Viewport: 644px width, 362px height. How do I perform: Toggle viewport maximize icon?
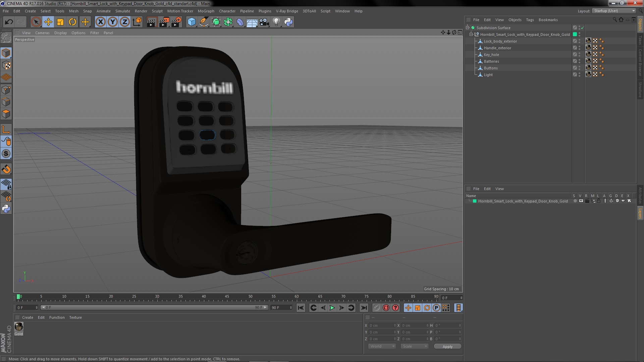460,33
